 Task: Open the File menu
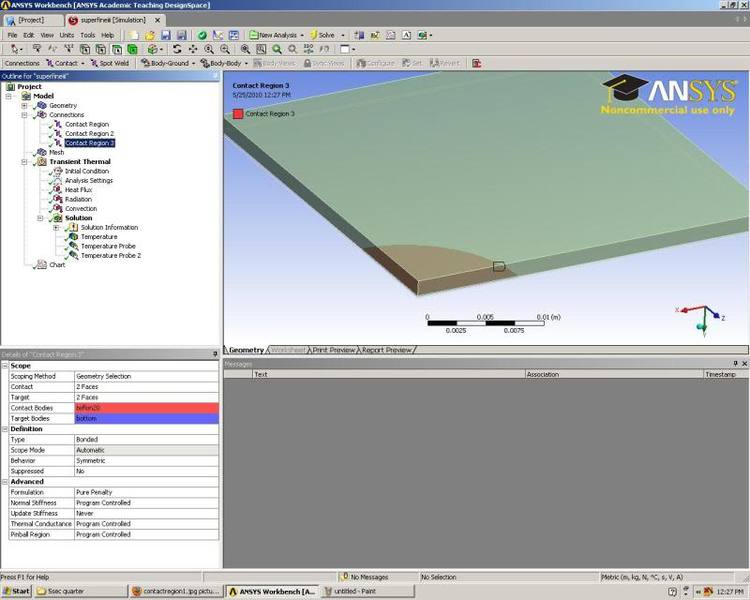pos(12,35)
